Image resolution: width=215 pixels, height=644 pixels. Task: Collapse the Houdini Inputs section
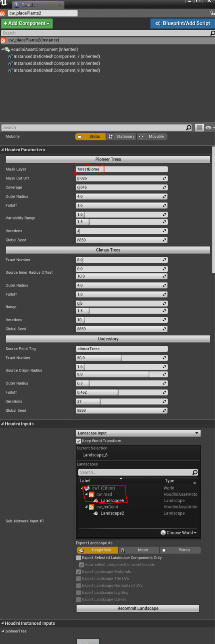tap(2, 424)
